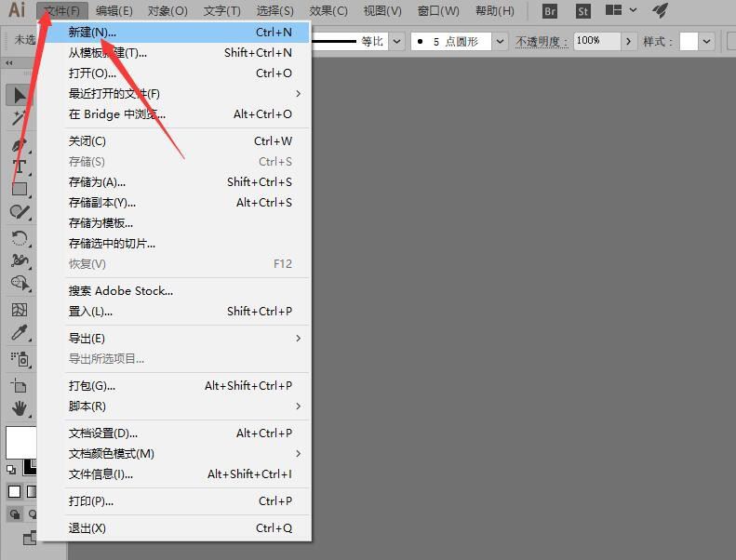This screenshot has height=560, width=736.
Task: Select the Shaper tool
Action: pos(20,212)
